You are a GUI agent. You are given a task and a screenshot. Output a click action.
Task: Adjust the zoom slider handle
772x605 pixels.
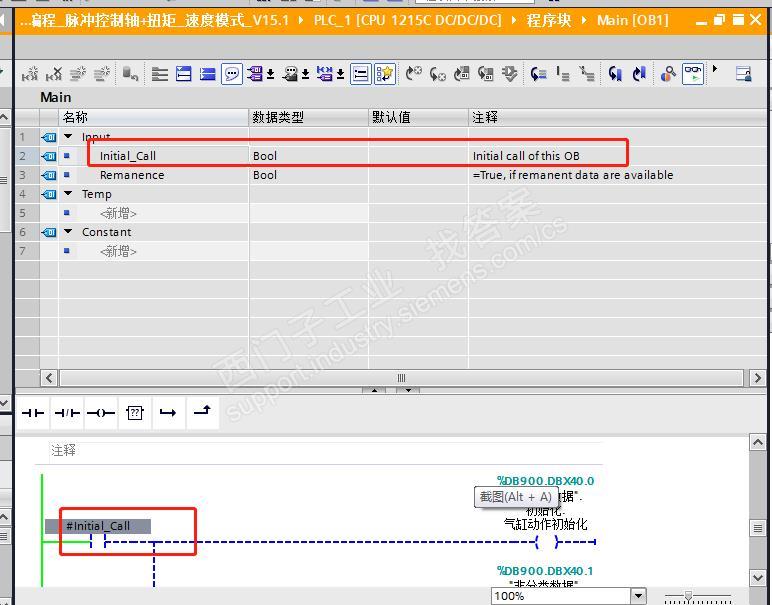[688, 596]
